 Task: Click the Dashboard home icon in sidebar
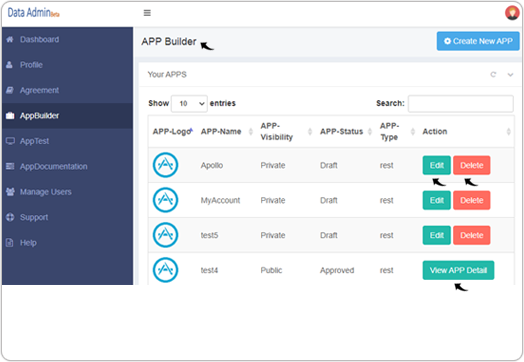pos(10,39)
